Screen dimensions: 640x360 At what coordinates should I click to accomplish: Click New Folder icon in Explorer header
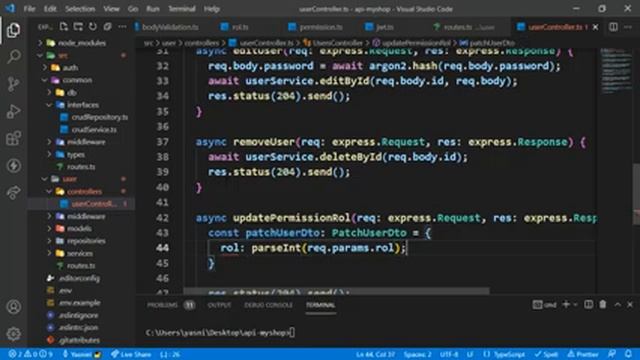click(78, 27)
